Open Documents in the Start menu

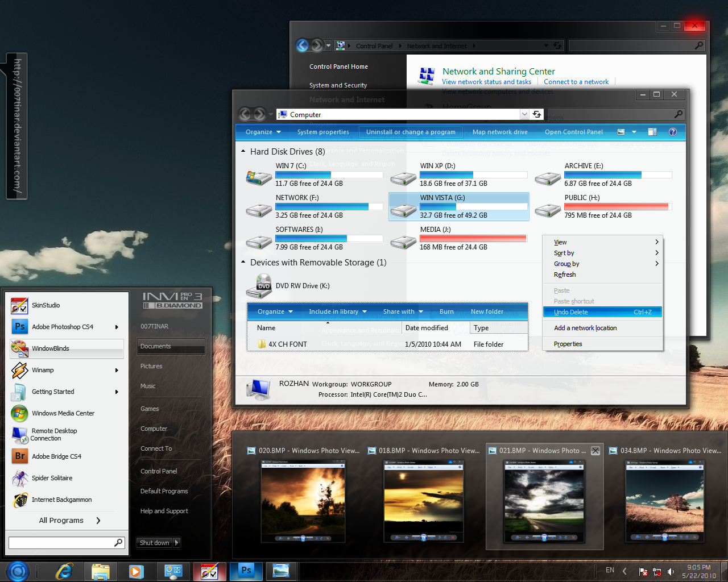coord(171,346)
